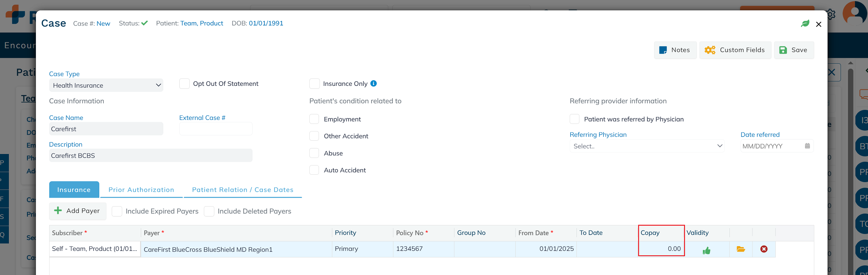The width and height of the screenshot is (868, 275).
Task: Save the case
Action: 794,50
